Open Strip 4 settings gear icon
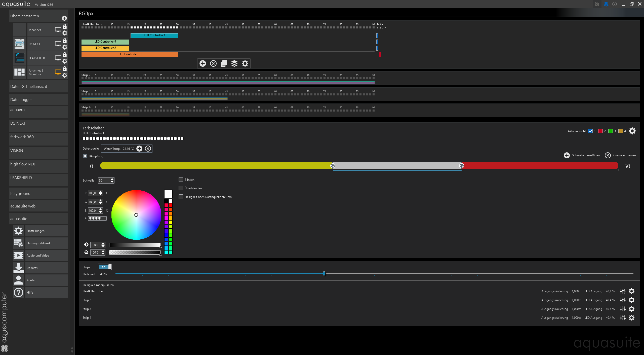 [x=631, y=318]
